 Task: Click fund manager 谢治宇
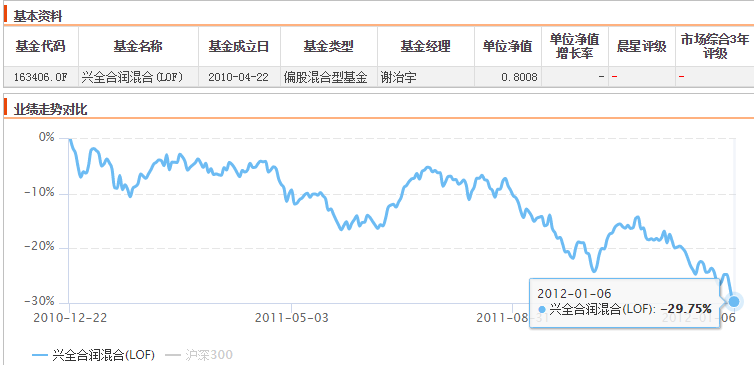pyautogui.click(x=398, y=77)
